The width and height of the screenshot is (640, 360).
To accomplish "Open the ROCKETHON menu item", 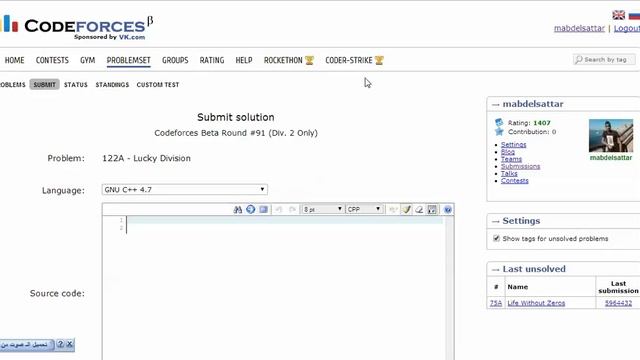I will pyautogui.click(x=283, y=60).
